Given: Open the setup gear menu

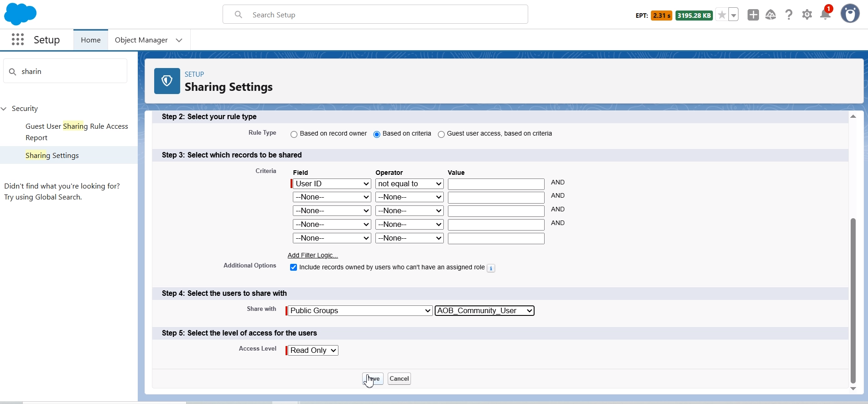Looking at the screenshot, I should 807,15.
